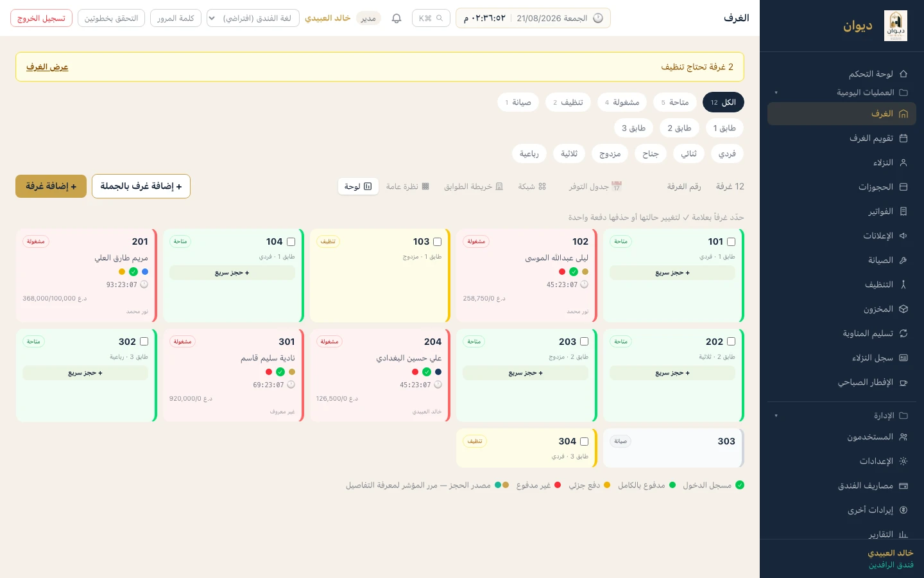Click the dashboard home icon in sidebar
The image size is (924, 578).
coord(903,74)
